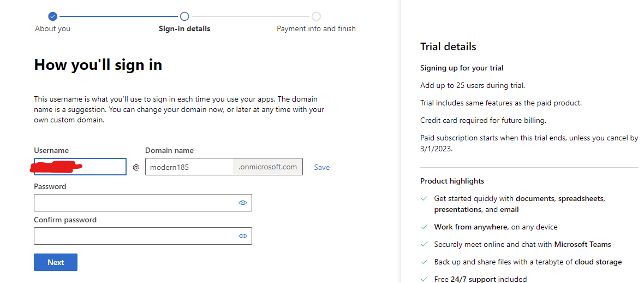Click the checkmark beside Back up and share files

click(x=424, y=262)
